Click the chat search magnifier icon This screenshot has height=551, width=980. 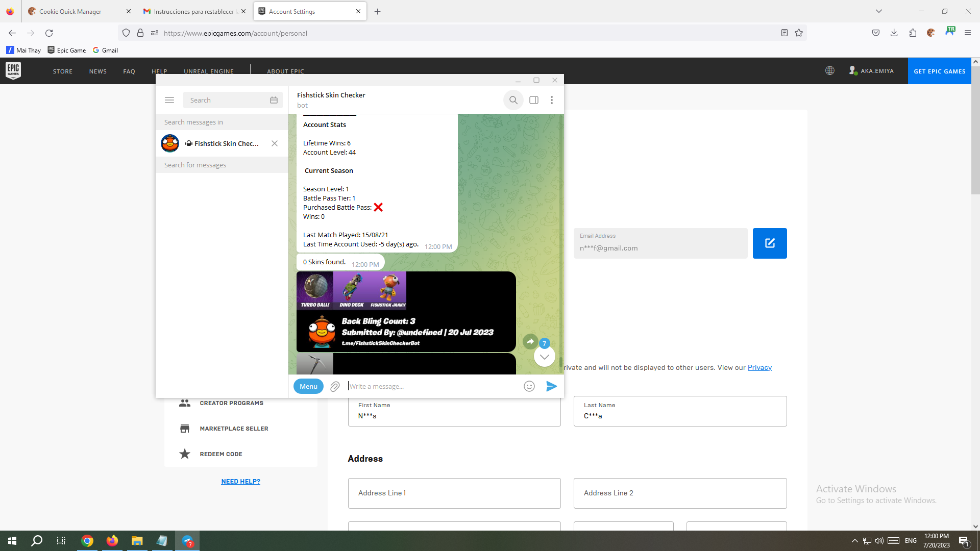[513, 100]
